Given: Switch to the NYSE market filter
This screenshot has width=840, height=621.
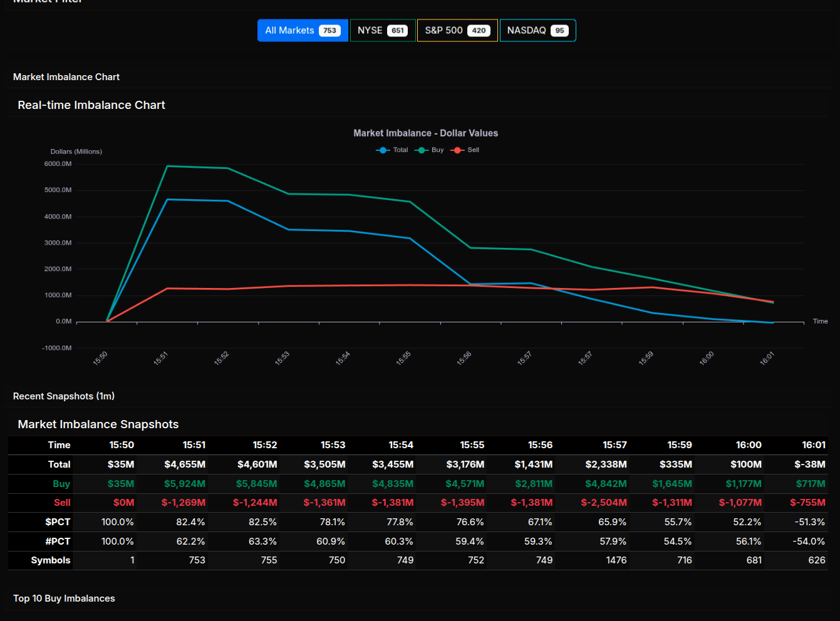Looking at the screenshot, I should 370,31.
